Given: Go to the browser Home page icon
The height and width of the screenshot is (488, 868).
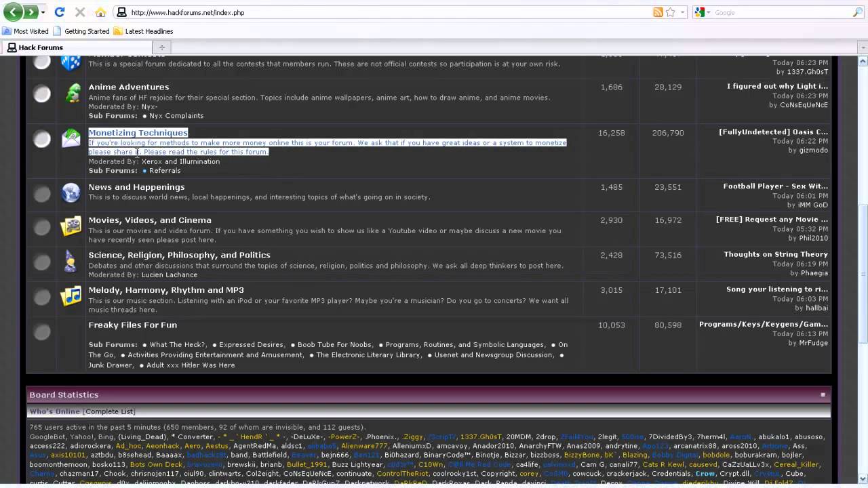Looking at the screenshot, I should coord(100,12).
